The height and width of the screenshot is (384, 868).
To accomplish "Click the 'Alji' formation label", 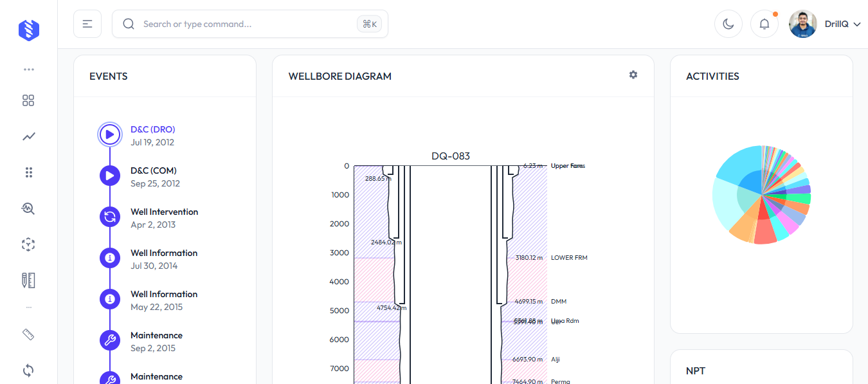I will [x=556, y=360].
